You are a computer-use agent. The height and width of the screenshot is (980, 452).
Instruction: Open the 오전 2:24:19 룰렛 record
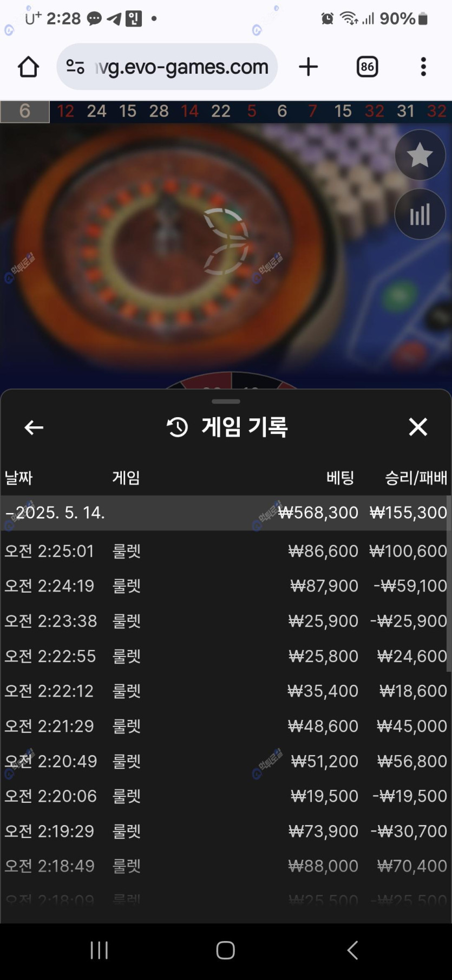(x=226, y=586)
